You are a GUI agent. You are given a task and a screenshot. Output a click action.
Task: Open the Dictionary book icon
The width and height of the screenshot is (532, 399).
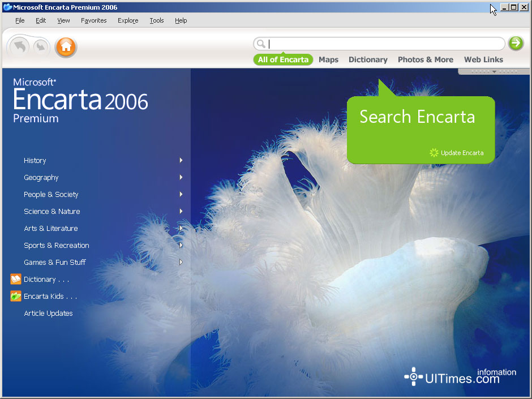(16, 279)
